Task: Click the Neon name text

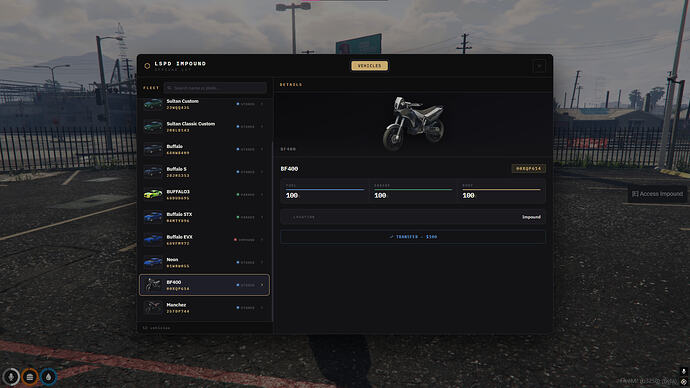Action: (x=172, y=260)
